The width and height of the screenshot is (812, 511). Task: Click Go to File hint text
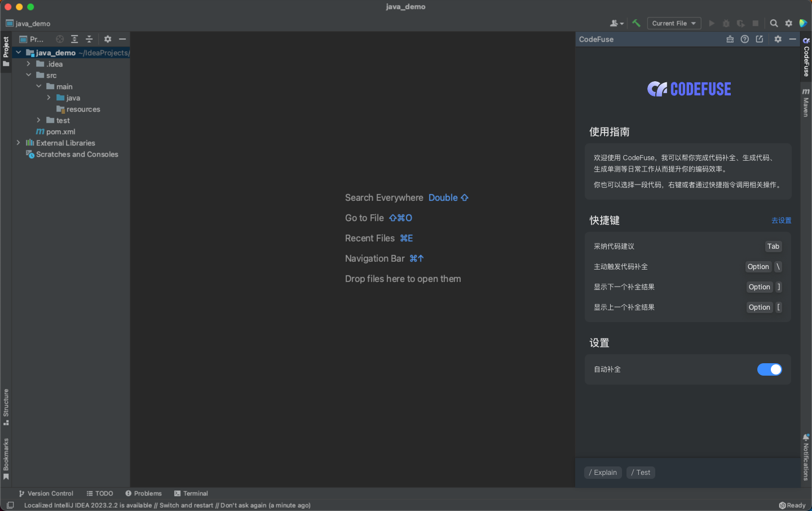pos(378,218)
